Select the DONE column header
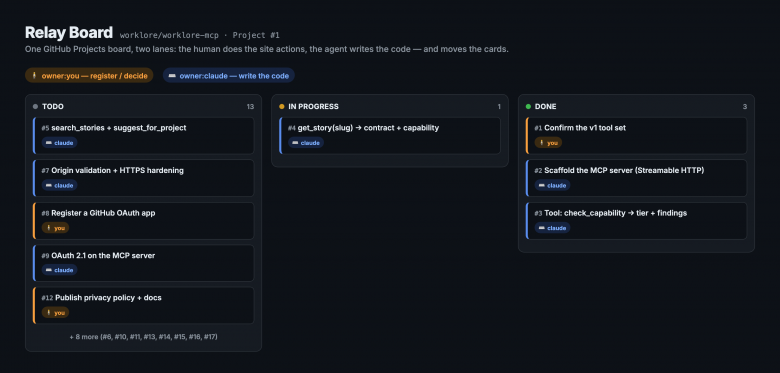The height and width of the screenshot is (373, 780). (636, 106)
